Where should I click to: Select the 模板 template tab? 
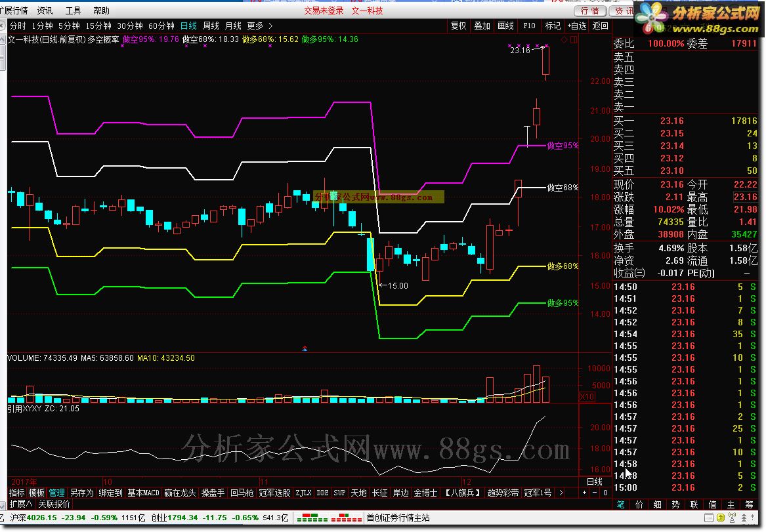37,493
